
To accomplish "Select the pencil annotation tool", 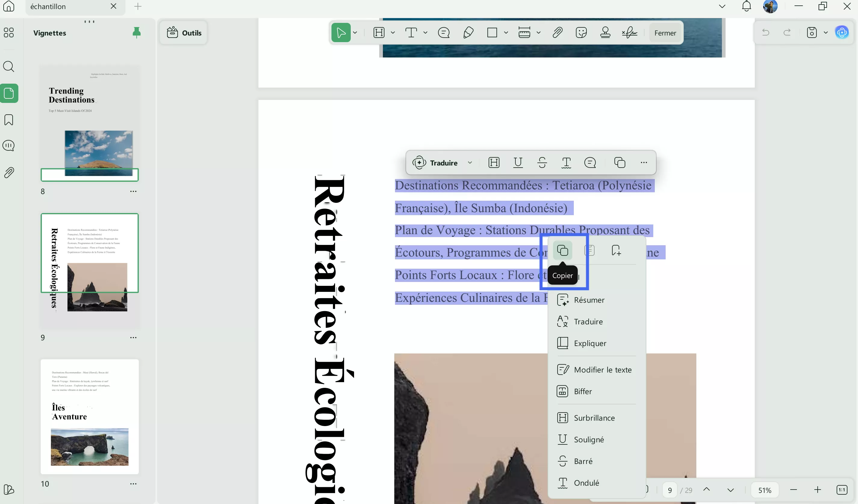I will coord(468,32).
